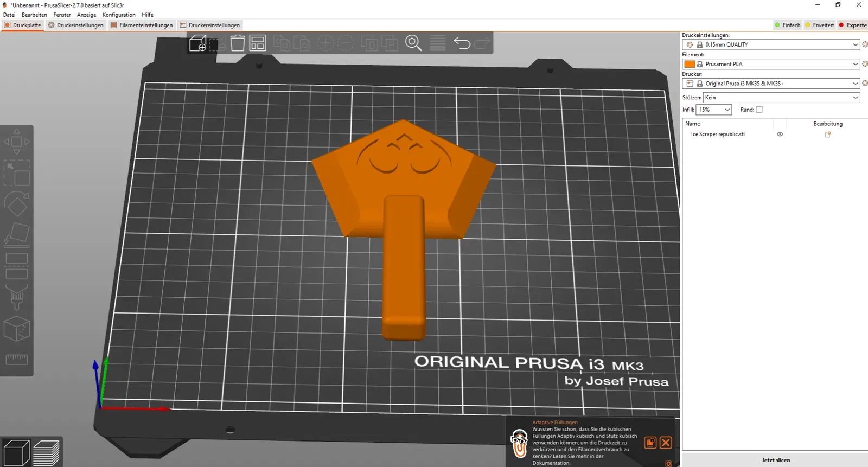The image size is (868, 467).
Task: Open the gear beside the Druckeinstellungen dropdown
Action: pos(865,44)
